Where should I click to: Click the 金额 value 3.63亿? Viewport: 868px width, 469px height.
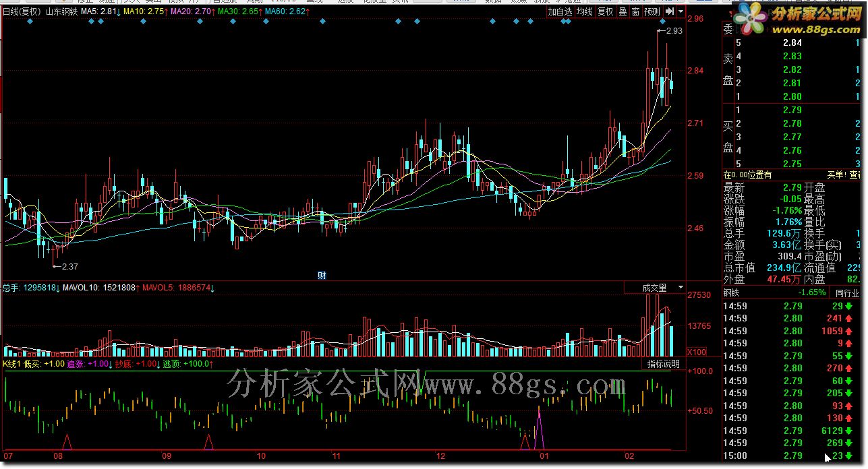(x=788, y=245)
